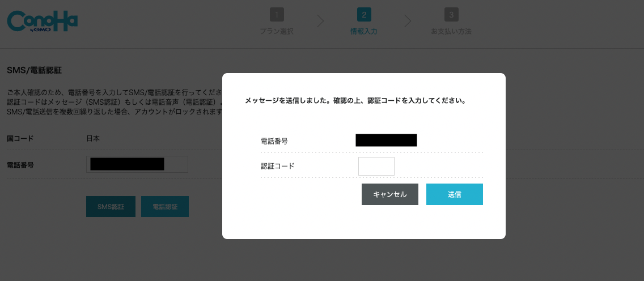Click the SMS/電話認証 section heading
Screen dimensions: 644x281
pyautogui.click(x=35, y=71)
